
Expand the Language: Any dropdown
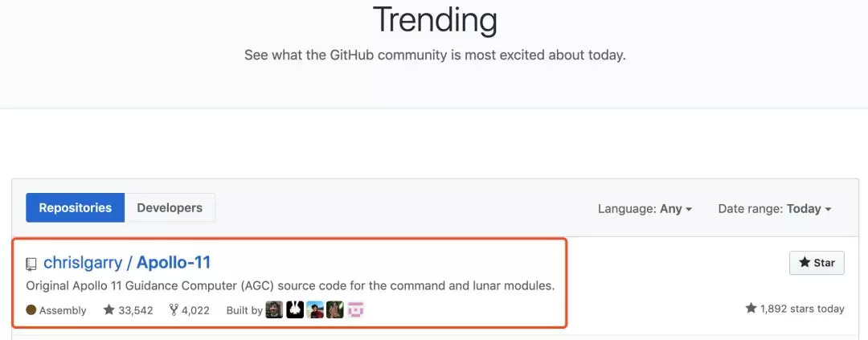tap(645, 208)
